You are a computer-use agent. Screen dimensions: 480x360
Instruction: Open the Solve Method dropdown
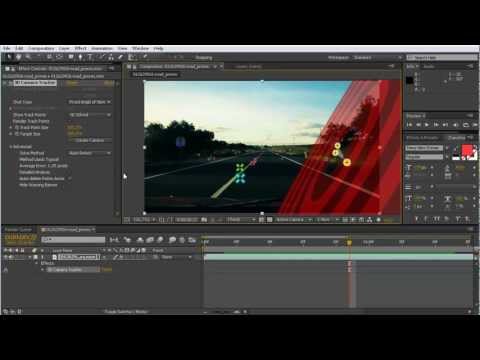click(x=90, y=153)
